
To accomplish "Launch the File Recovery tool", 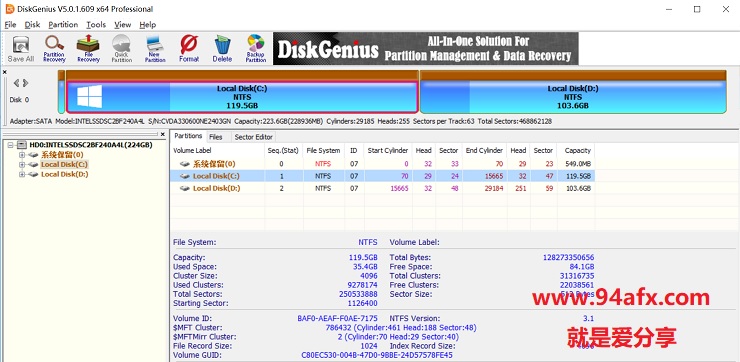I will (88, 49).
